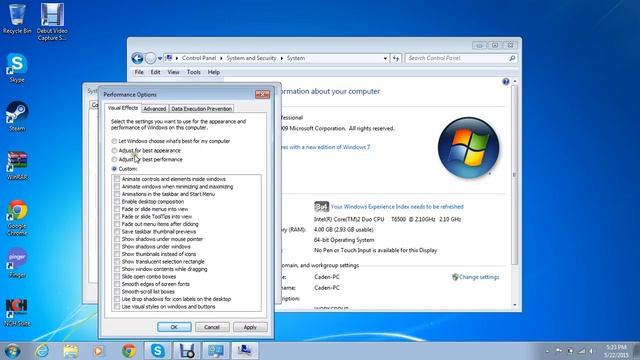Screen dimensions: 640x360
Task: Confirm with the OK button
Action: (174, 327)
